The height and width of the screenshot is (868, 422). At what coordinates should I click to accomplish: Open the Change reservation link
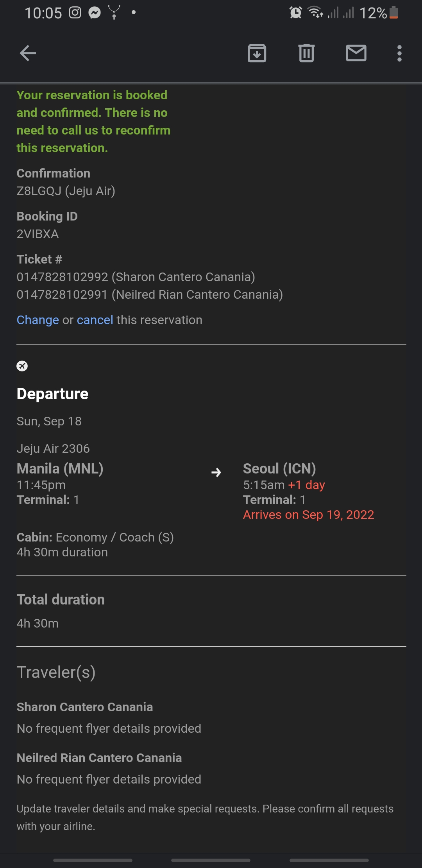click(x=38, y=320)
